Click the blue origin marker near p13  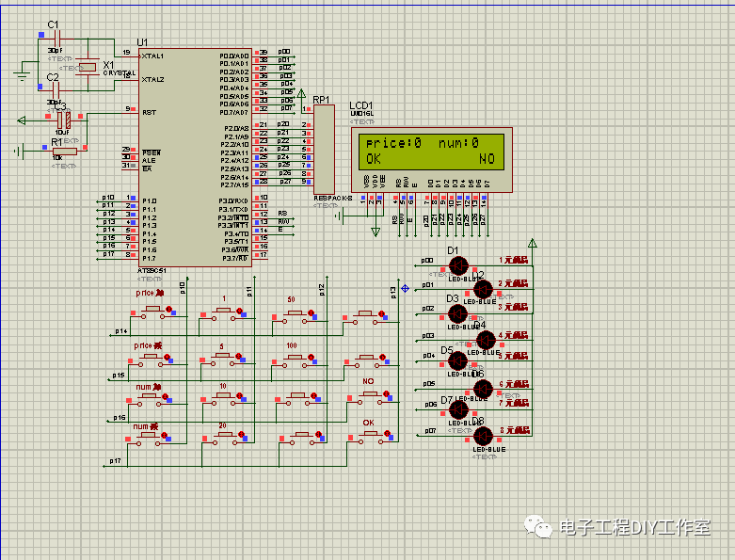coord(405,288)
